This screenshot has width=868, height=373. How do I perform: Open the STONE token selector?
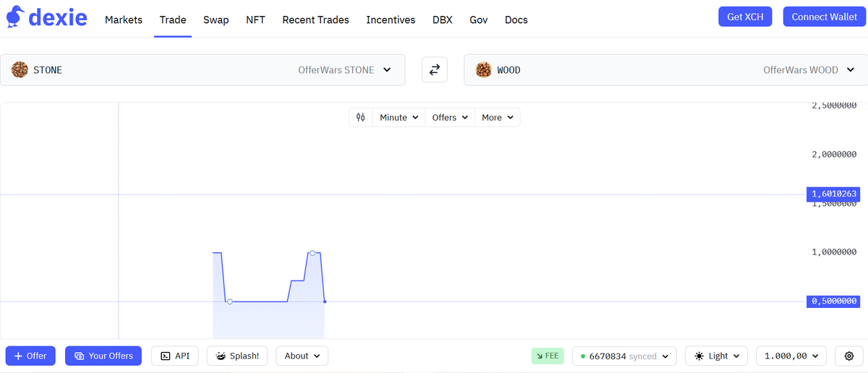(x=203, y=69)
